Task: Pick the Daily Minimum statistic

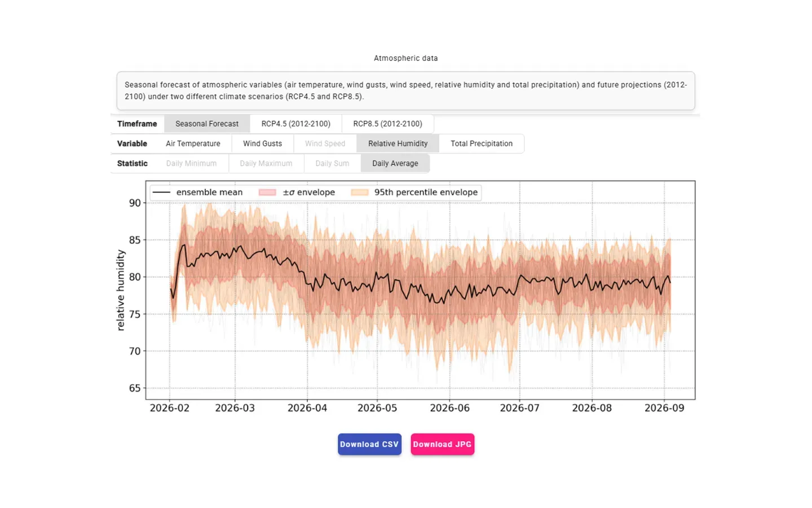Action: (191, 163)
